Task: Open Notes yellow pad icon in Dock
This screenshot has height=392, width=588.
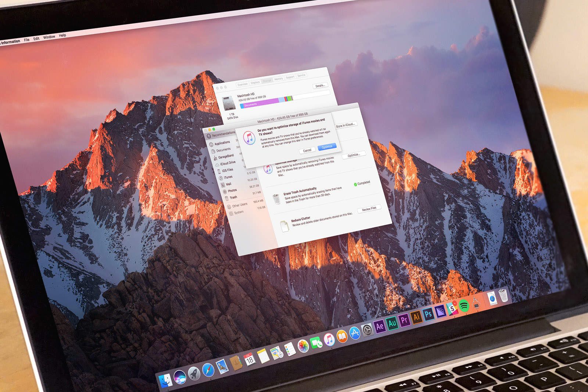Action: (x=263, y=356)
